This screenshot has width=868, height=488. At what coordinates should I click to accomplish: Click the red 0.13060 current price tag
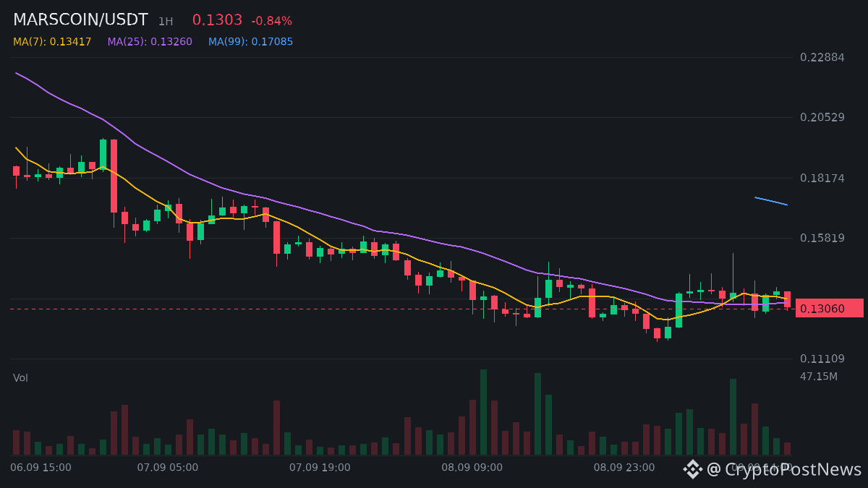(830, 309)
